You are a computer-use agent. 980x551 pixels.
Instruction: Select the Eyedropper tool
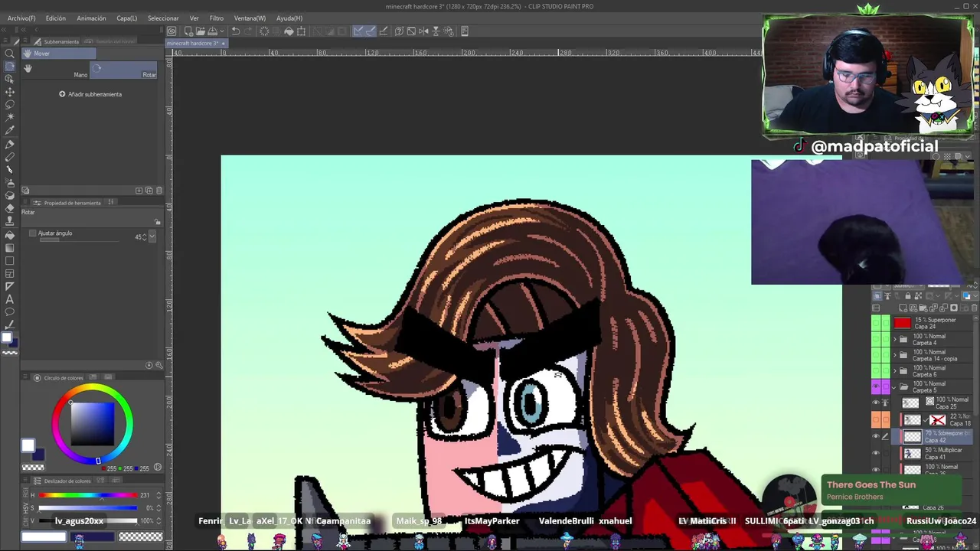pyautogui.click(x=10, y=131)
